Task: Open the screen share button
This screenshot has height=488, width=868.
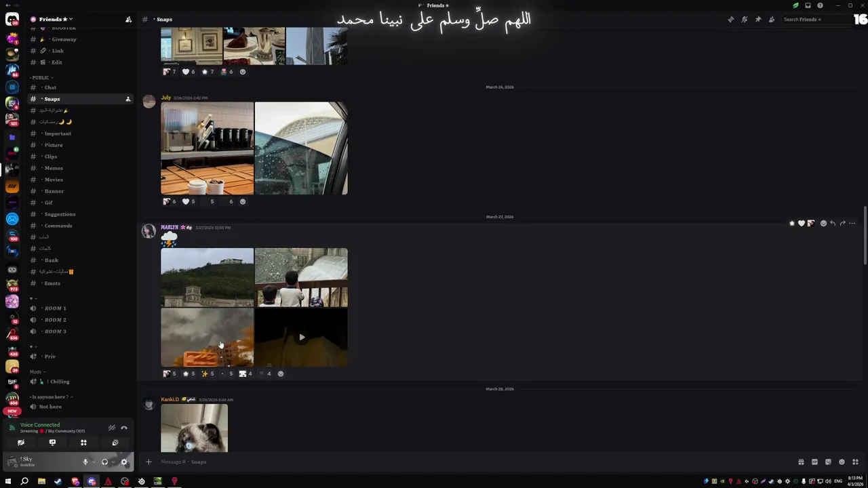Action: (x=52, y=443)
